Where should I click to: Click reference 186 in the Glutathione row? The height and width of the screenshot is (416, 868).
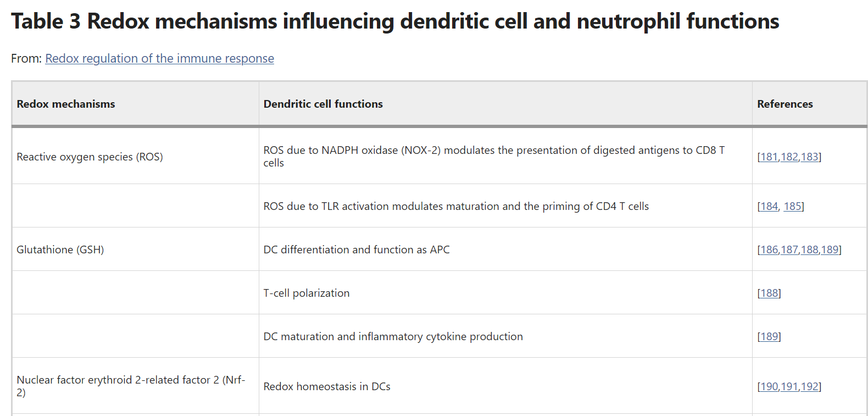pos(769,250)
